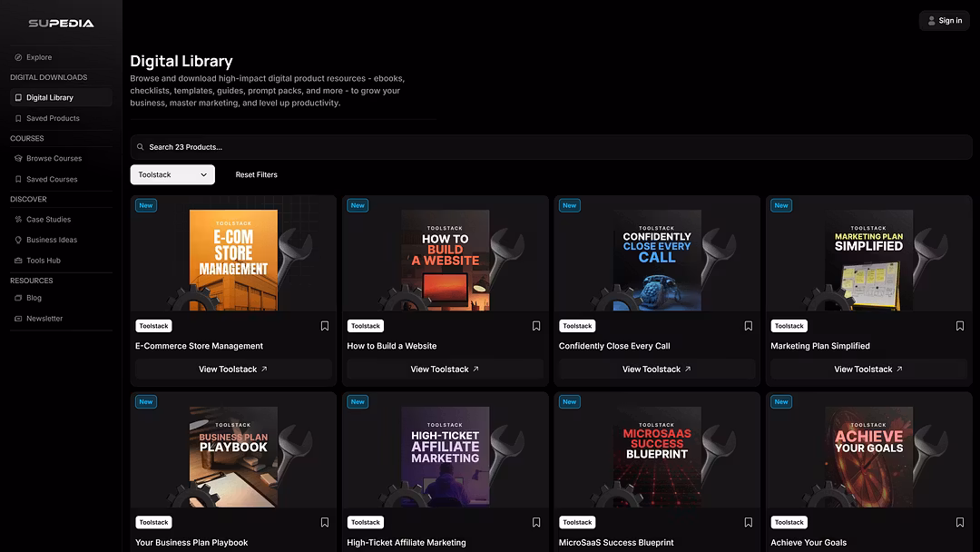Click Toolstack tag on High-Ticket Affiliate Marketing
This screenshot has width=980, height=552.
point(366,522)
